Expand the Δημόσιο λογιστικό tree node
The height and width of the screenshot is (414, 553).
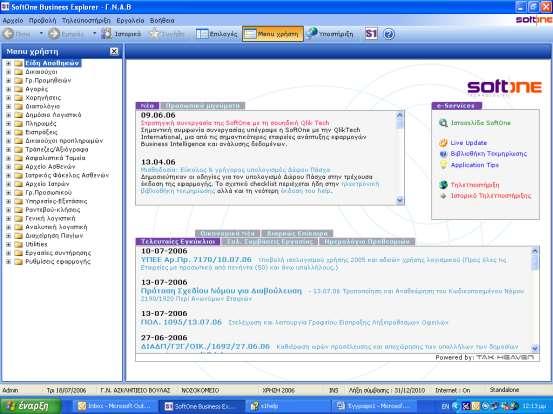(8, 115)
